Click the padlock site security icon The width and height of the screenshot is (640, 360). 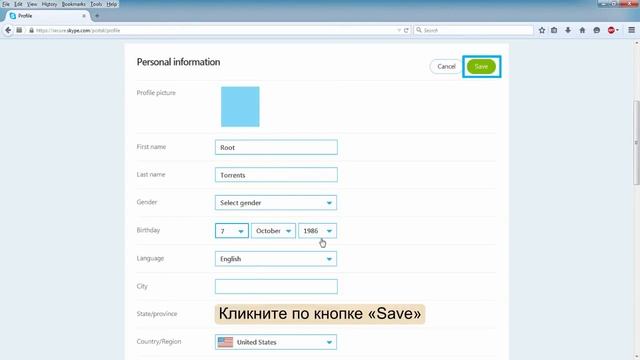(31, 30)
